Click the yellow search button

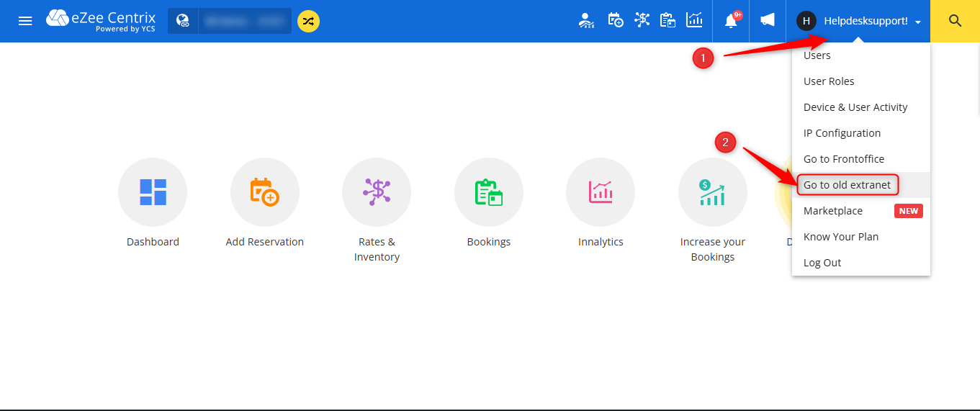pyautogui.click(x=955, y=21)
